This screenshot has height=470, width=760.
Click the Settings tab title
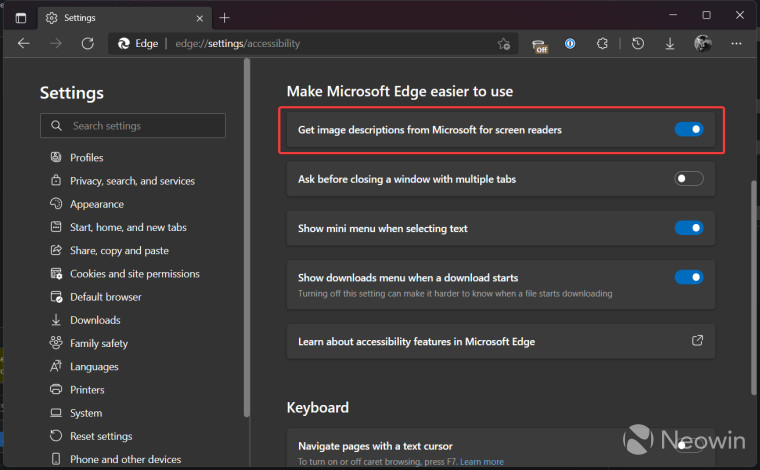pos(80,18)
